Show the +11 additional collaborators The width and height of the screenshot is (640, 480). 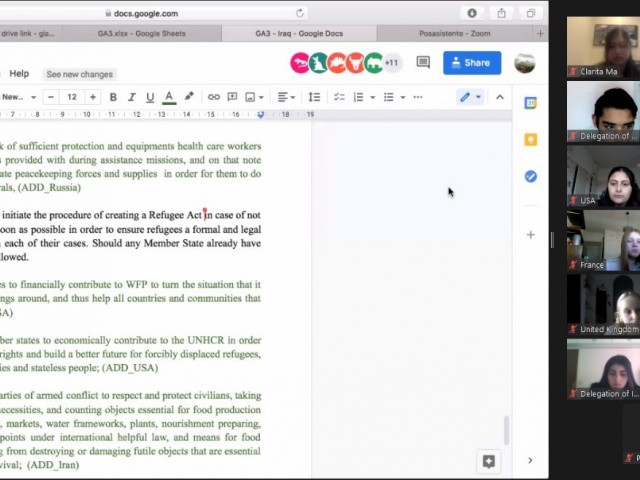pyautogui.click(x=391, y=63)
